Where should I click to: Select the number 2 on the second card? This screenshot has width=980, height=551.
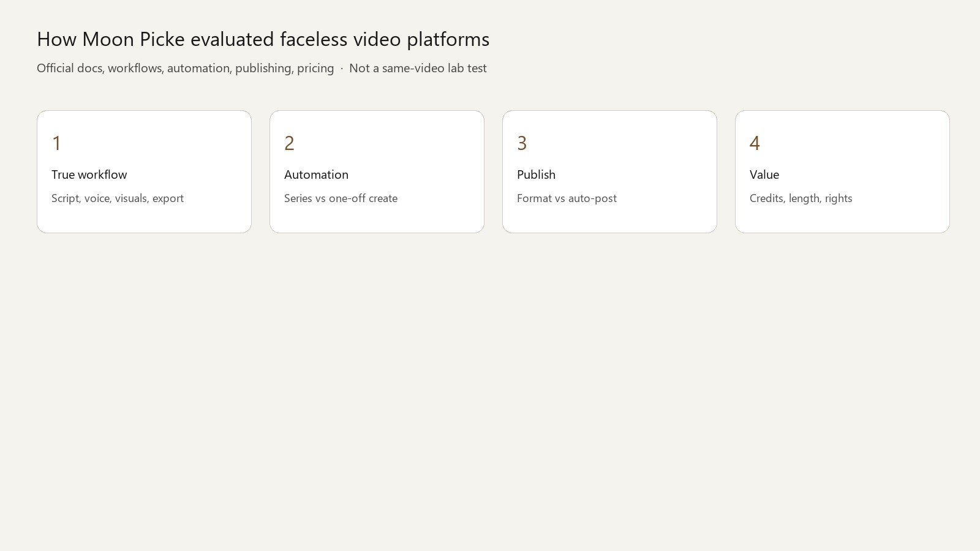point(289,143)
